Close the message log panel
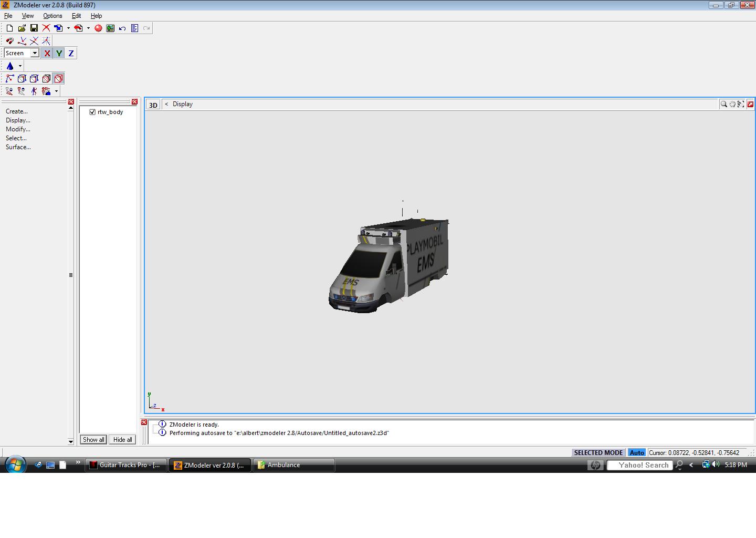Image resolution: width=756 pixels, height=538 pixels. pos(144,422)
